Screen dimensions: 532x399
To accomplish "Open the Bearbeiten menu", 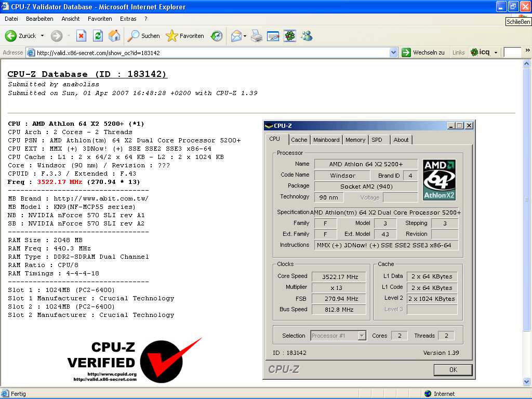I will pos(39,19).
